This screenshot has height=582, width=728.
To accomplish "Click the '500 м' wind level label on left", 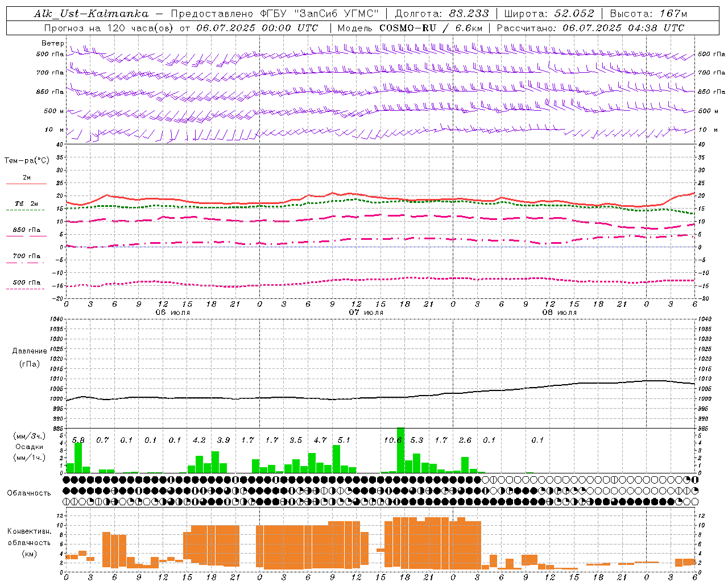I will 55,111.
